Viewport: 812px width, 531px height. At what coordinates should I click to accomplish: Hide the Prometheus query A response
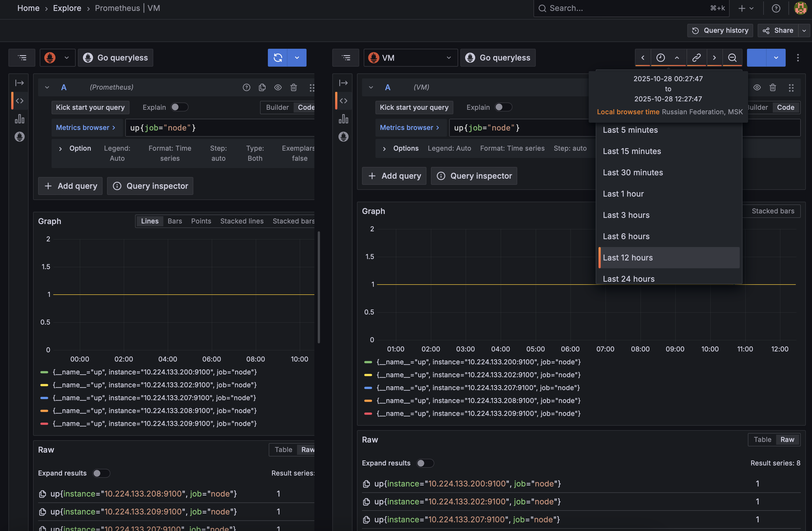click(x=278, y=87)
